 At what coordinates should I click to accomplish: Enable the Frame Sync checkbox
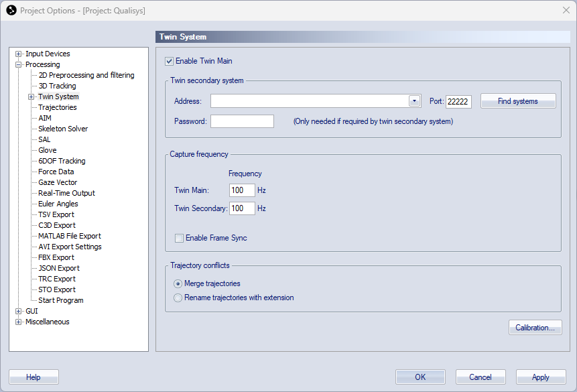[179, 238]
